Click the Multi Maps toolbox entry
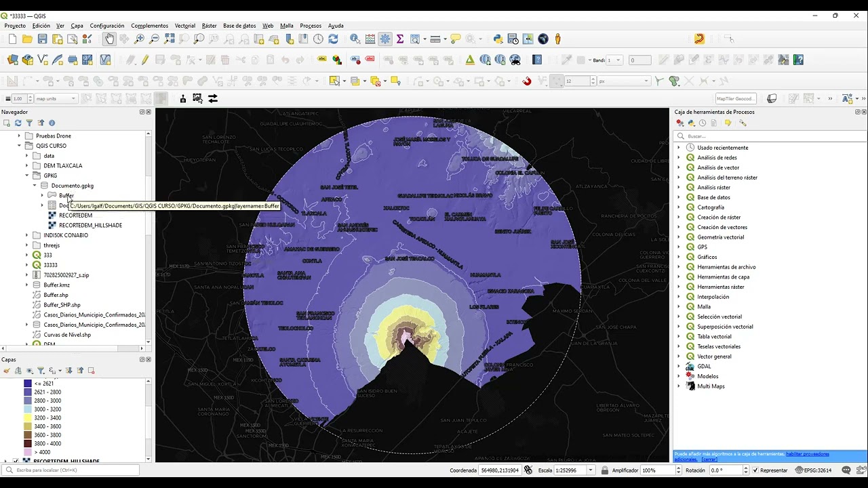 click(x=711, y=386)
